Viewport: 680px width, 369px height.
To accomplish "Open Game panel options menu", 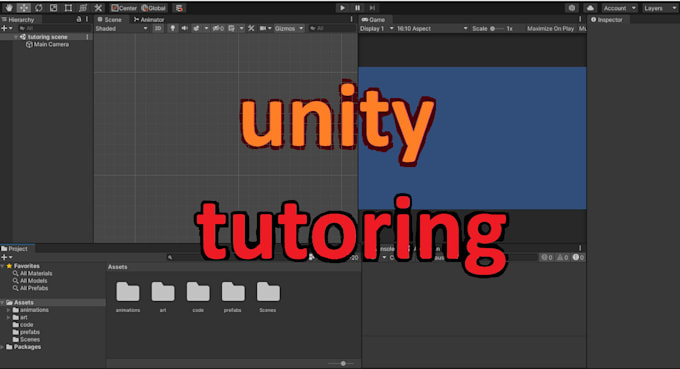I will pos(580,20).
